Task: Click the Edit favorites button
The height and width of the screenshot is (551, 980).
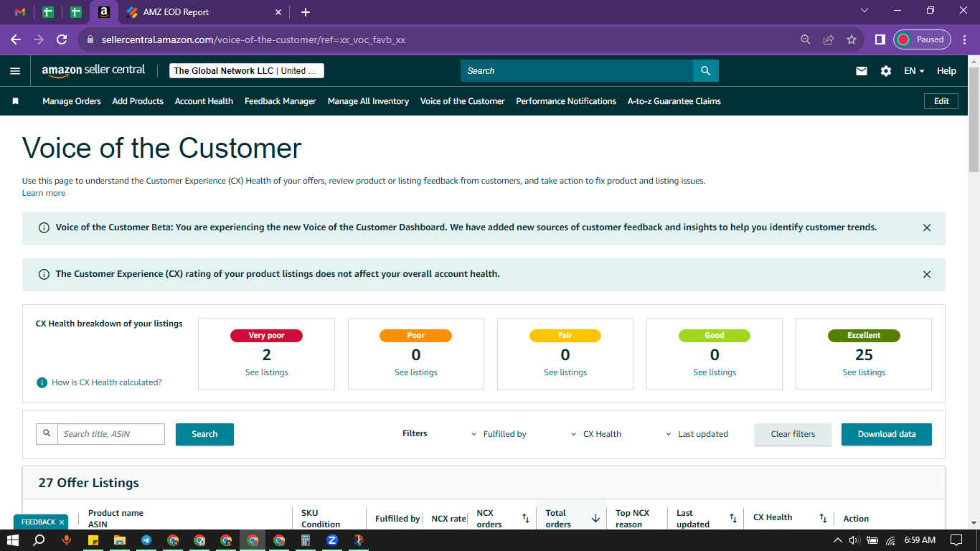Action: tap(941, 101)
